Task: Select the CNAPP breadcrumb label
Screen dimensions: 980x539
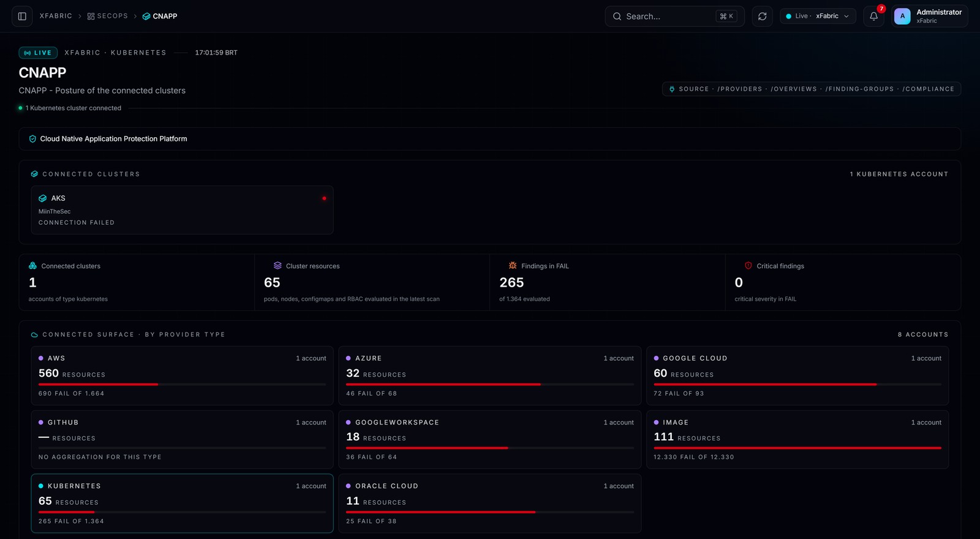Action: coord(165,17)
